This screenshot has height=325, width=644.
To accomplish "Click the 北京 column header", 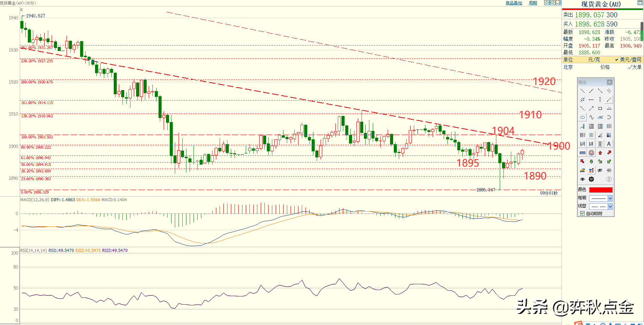I will tap(568, 67).
